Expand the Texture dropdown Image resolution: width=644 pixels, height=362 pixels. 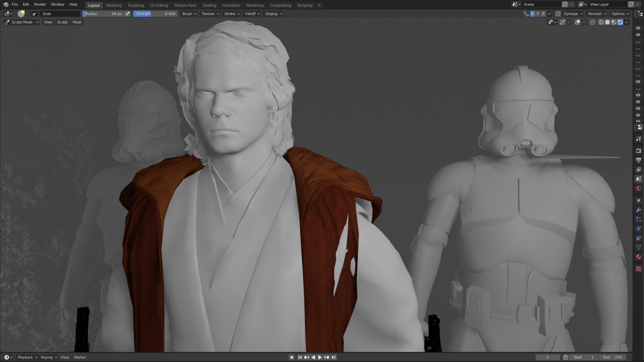tap(210, 14)
